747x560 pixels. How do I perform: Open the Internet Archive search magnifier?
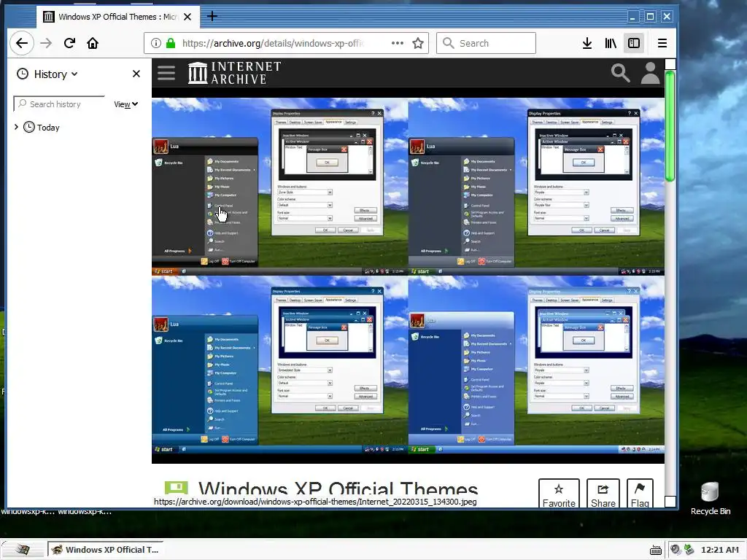620,73
